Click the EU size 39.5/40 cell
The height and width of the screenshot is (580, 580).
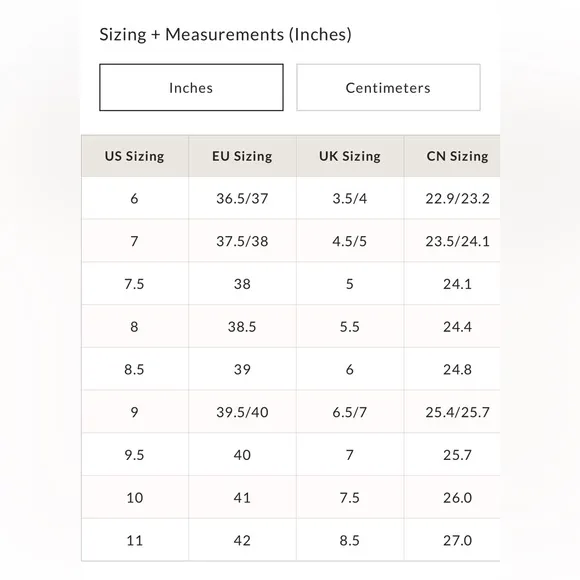(242, 412)
